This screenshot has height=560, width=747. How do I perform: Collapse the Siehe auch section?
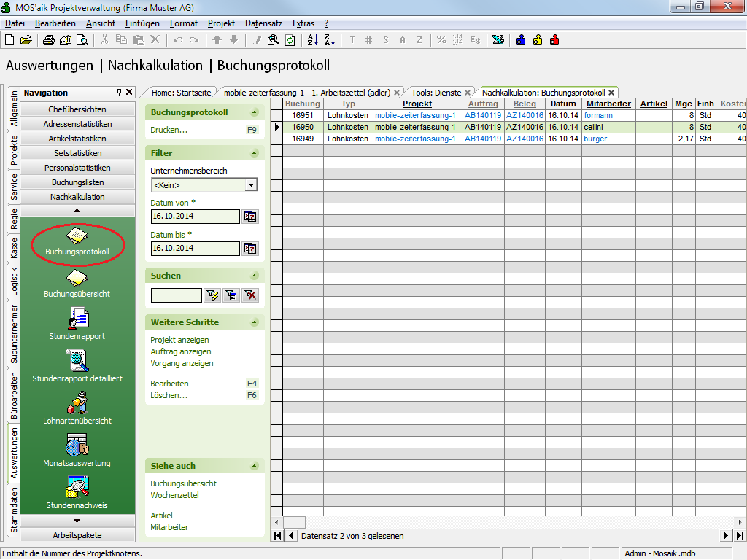click(254, 466)
